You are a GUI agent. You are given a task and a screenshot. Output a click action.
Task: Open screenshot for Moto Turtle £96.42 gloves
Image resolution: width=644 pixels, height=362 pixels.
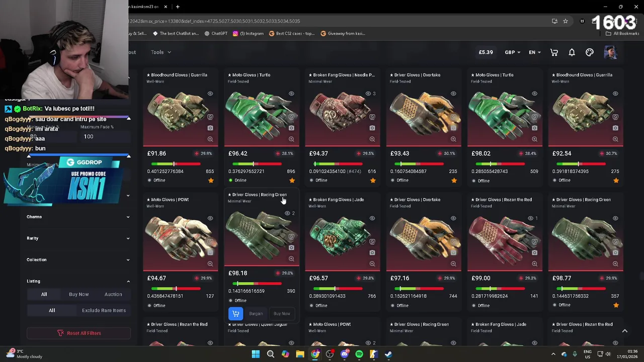pos(291,128)
